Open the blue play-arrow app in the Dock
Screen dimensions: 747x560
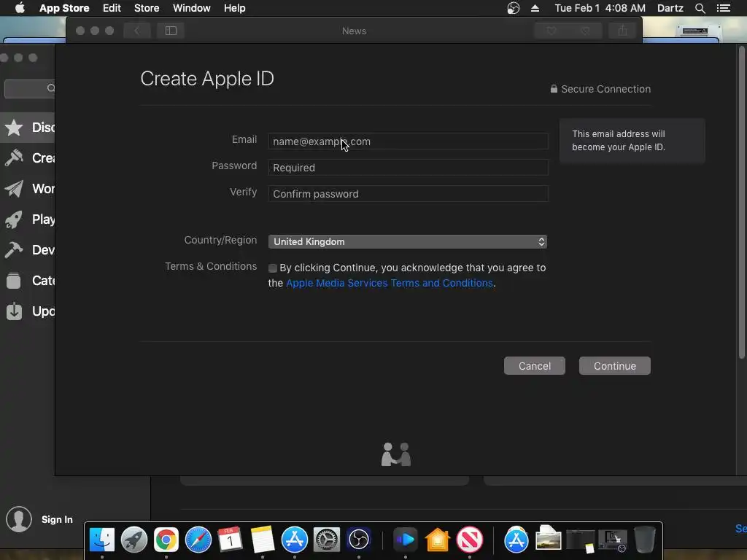406,540
